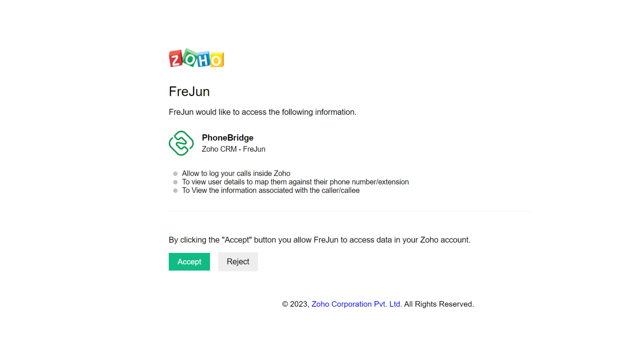Click the bullet marker beside the caller/callee permission
The image size is (644, 342).
tap(175, 190)
